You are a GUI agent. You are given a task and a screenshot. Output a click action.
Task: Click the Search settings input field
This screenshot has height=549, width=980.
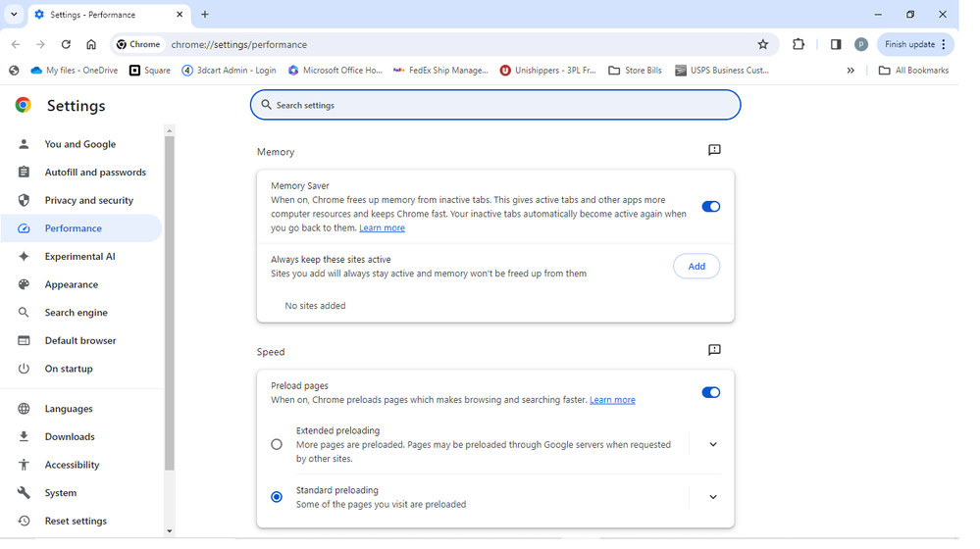(x=495, y=105)
